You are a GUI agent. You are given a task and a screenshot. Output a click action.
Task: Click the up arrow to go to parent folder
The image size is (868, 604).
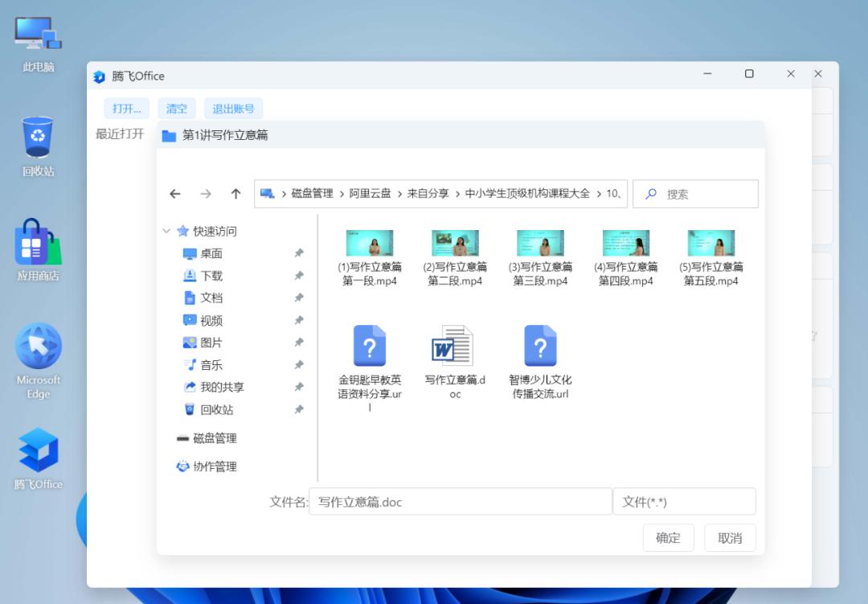click(x=235, y=193)
